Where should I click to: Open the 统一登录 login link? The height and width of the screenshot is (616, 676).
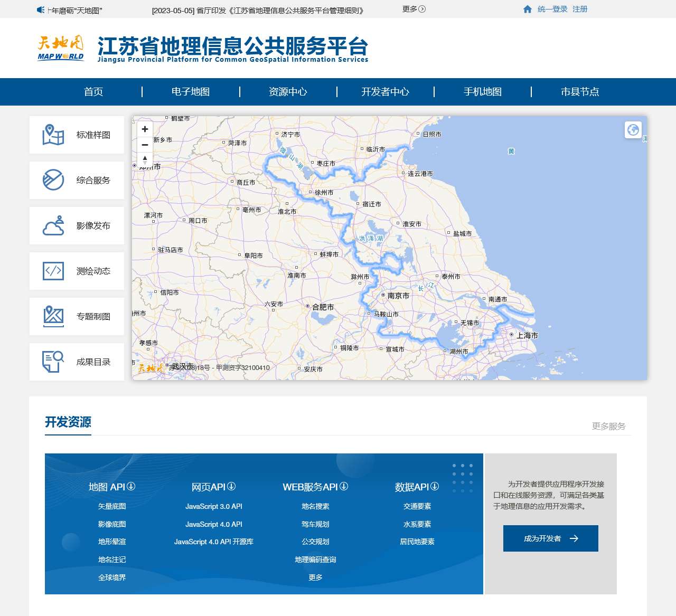click(552, 10)
